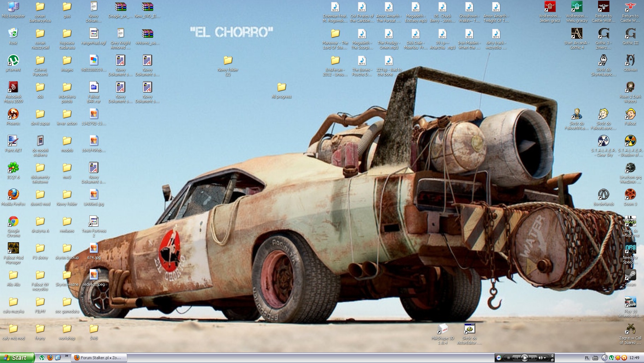Open Autodesk Maya 2009 shortcut

pyautogui.click(x=13, y=92)
